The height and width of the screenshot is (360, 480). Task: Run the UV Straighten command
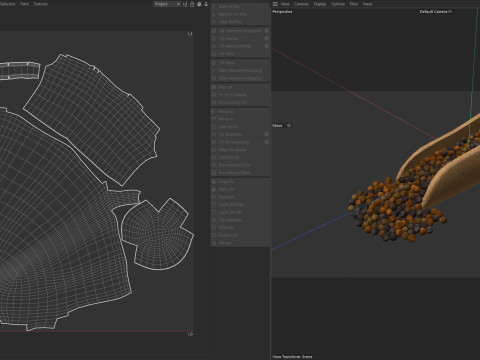point(237,134)
